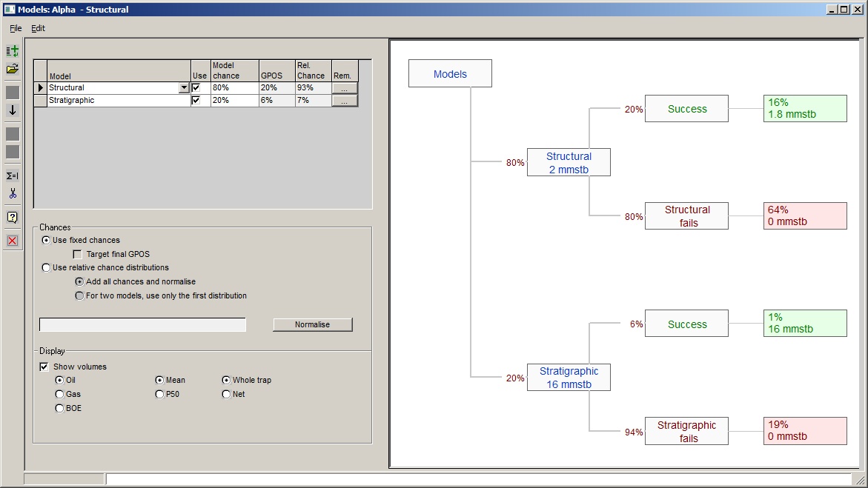Toggle the Show volumes checkbox

tap(44, 367)
